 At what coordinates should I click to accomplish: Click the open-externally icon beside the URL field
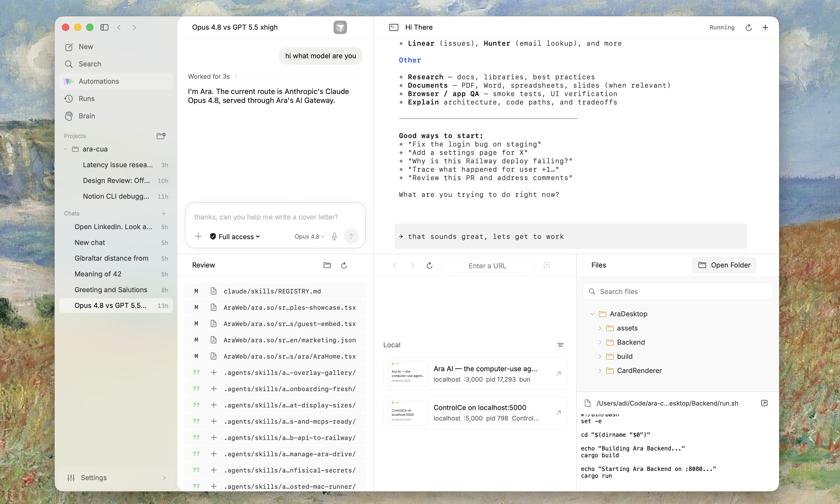coord(547,265)
